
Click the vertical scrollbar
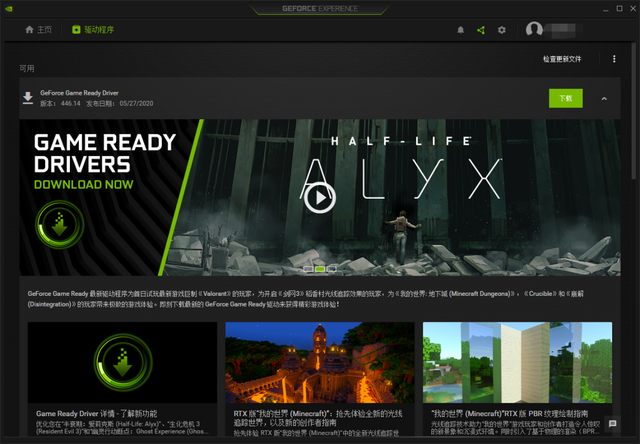pyautogui.click(x=634, y=110)
